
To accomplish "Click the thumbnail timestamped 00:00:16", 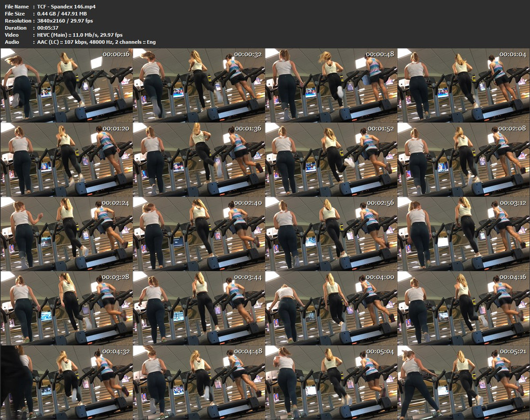I will coord(66,85).
